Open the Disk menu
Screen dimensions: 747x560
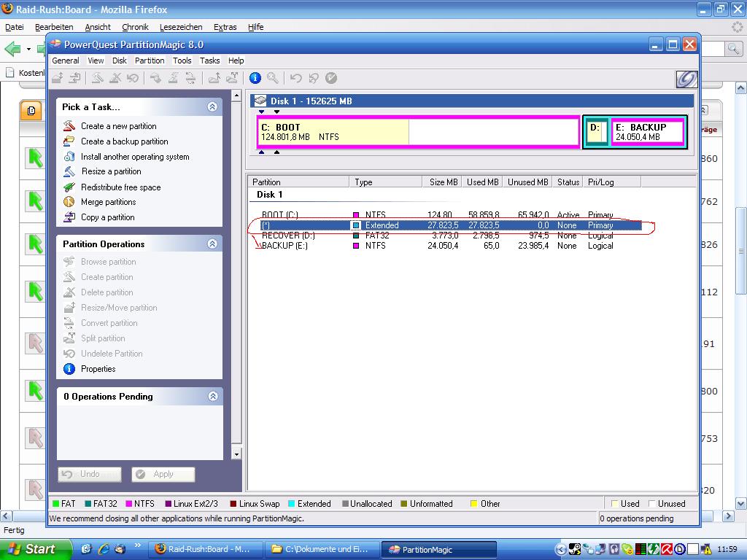120,61
